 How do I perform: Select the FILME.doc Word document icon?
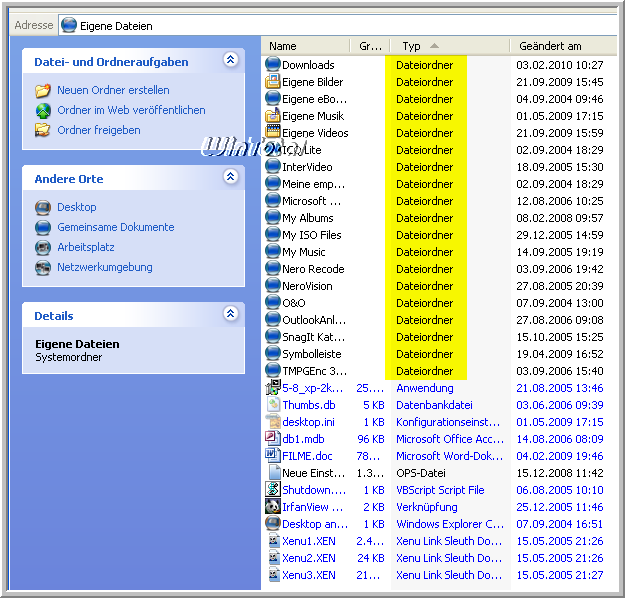(x=273, y=456)
